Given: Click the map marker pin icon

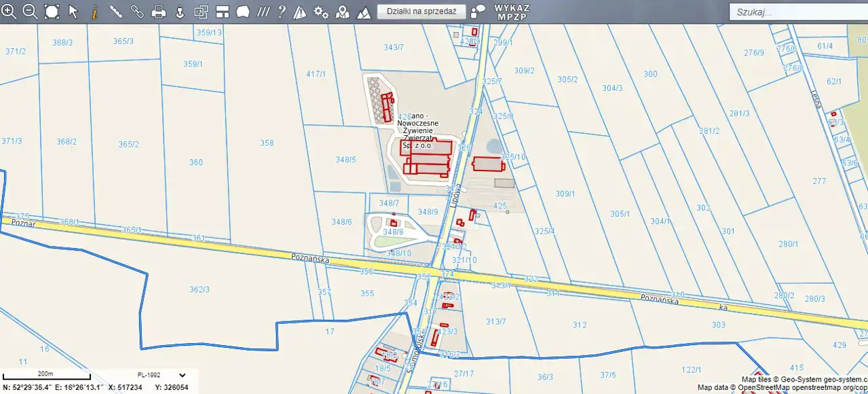Looking at the screenshot, I should pyautogui.click(x=343, y=12).
